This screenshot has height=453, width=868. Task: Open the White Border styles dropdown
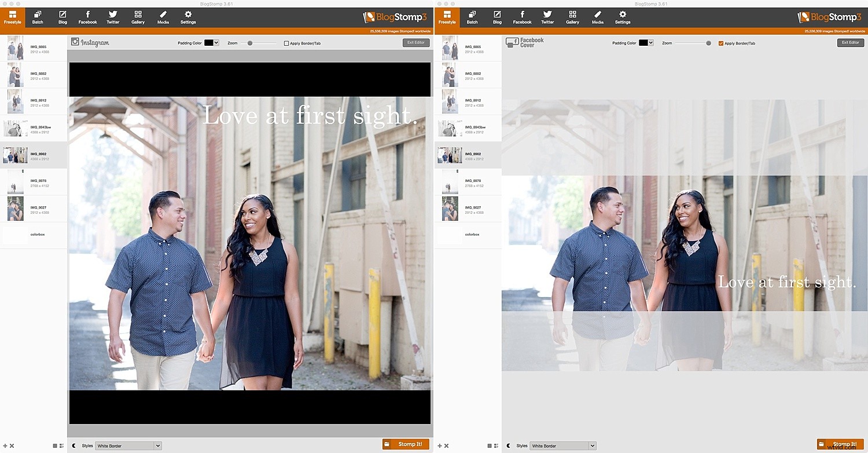click(x=128, y=445)
